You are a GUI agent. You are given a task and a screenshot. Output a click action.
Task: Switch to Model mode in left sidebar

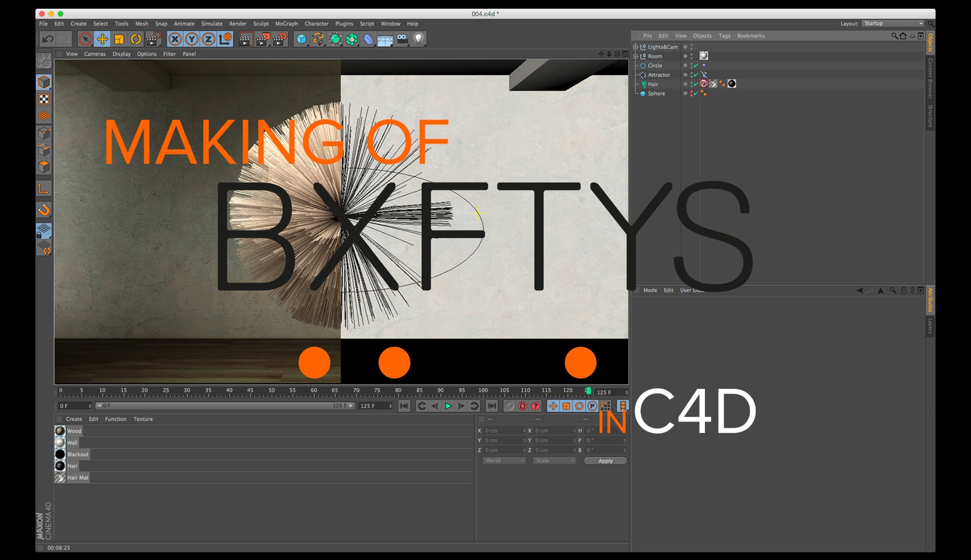(44, 82)
